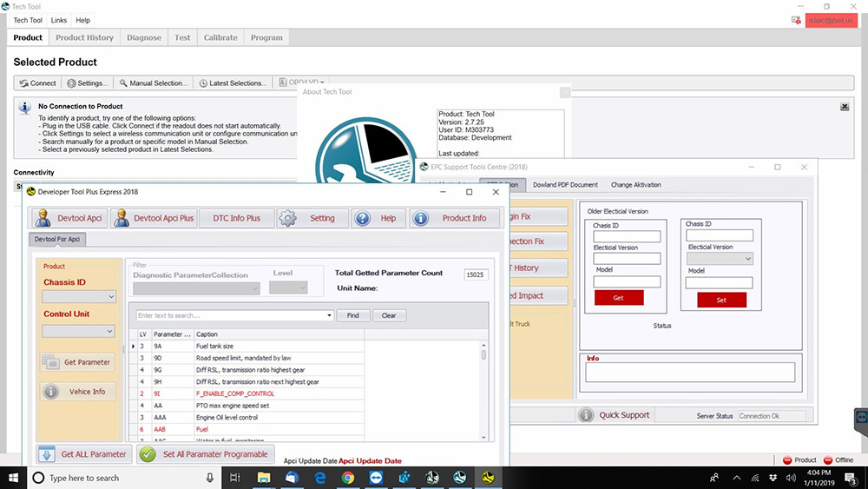This screenshot has height=489, width=868.
Task: Click Quick Support in EPC Support Tools
Action: point(615,415)
